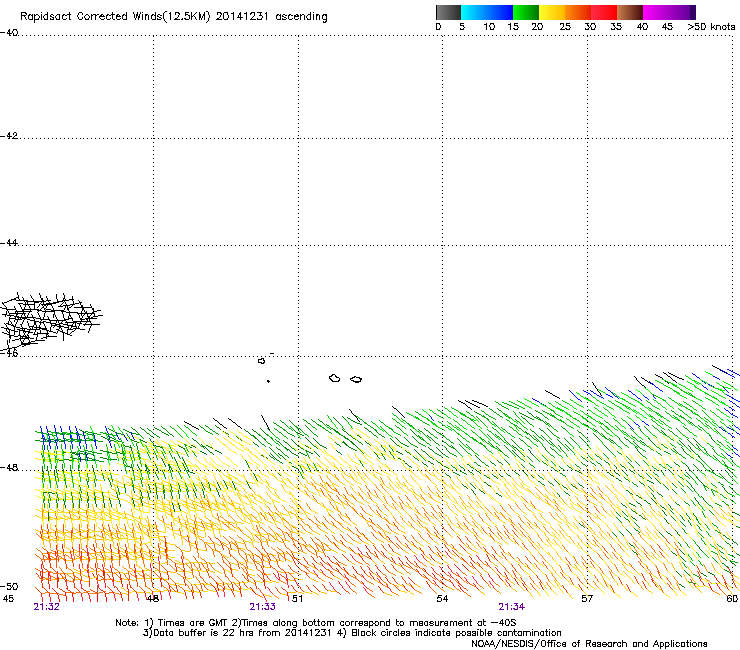Click the purple time stamp 21:34
740x650 pixels.
point(512,607)
